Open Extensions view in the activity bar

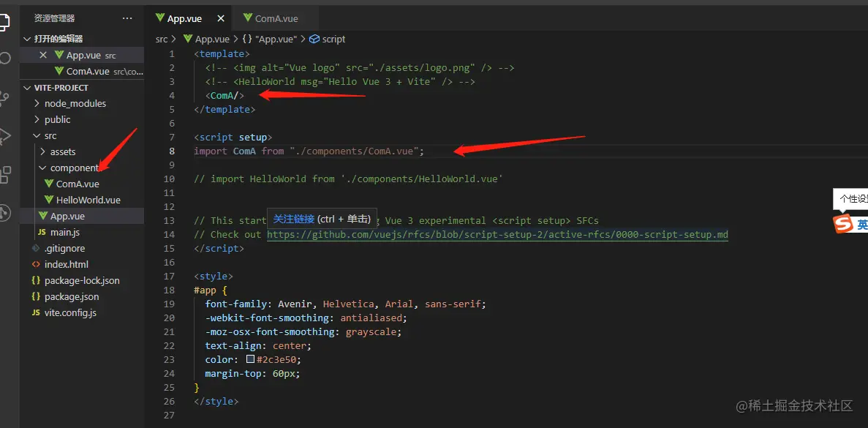tap(4, 174)
